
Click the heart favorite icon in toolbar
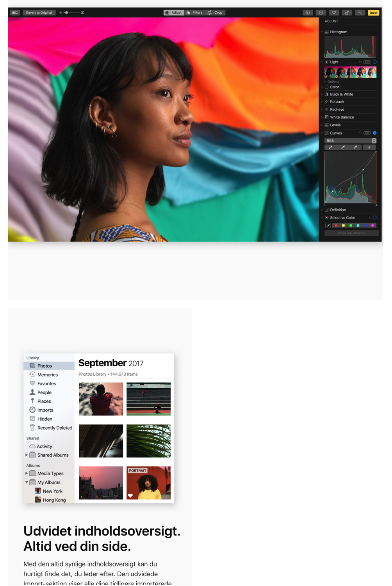334,13
